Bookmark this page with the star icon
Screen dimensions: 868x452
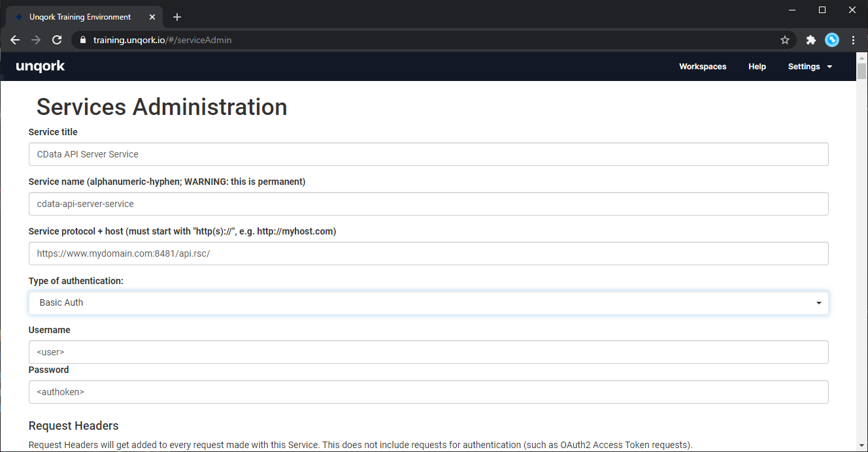[x=785, y=40]
